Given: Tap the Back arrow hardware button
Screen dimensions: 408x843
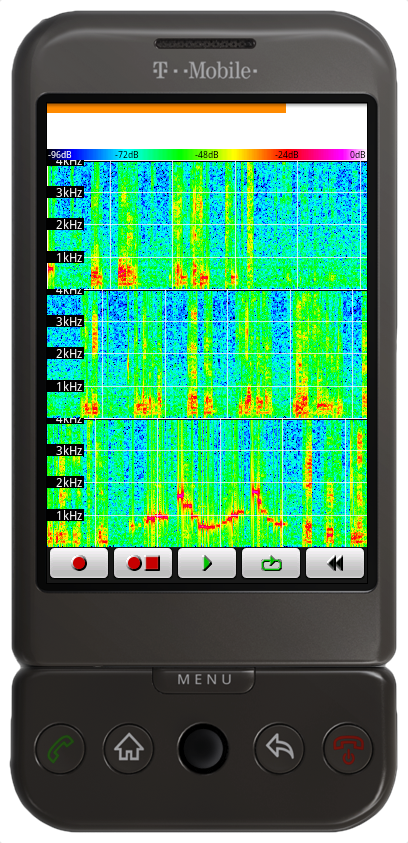Looking at the screenshot, I should tap(278, 748).
